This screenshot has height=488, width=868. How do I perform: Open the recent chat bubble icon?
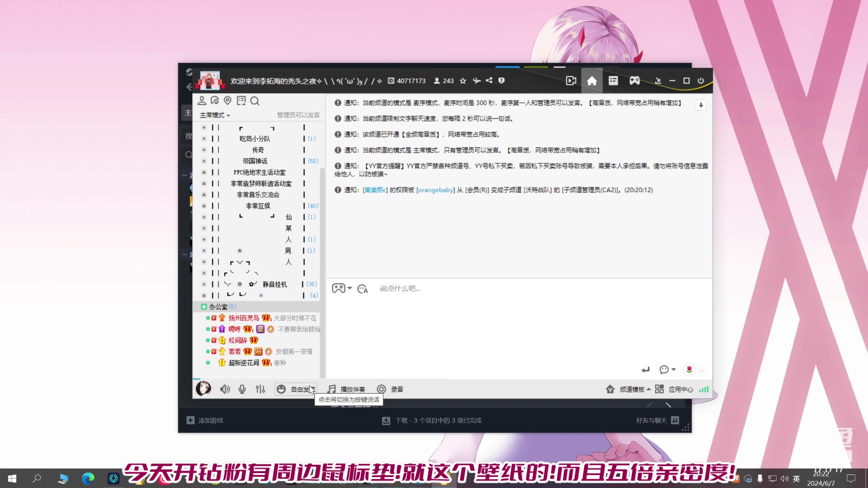tap(215, 101)
